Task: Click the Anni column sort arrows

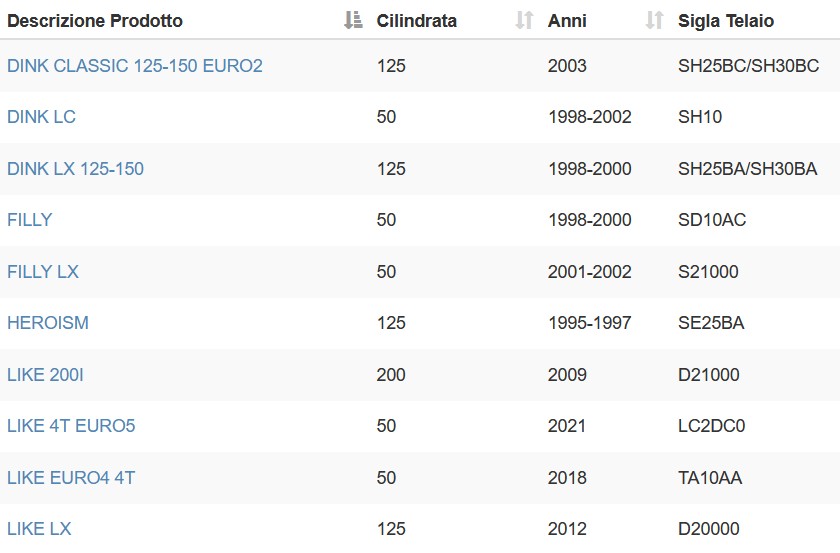Action: click(654, 20)
